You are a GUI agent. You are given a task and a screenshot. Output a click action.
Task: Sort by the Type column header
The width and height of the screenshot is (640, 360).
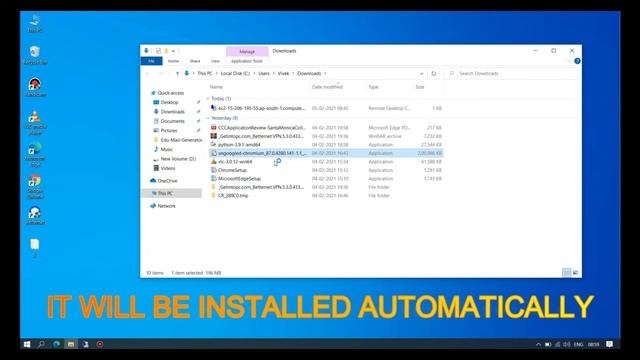click(373, 87)
